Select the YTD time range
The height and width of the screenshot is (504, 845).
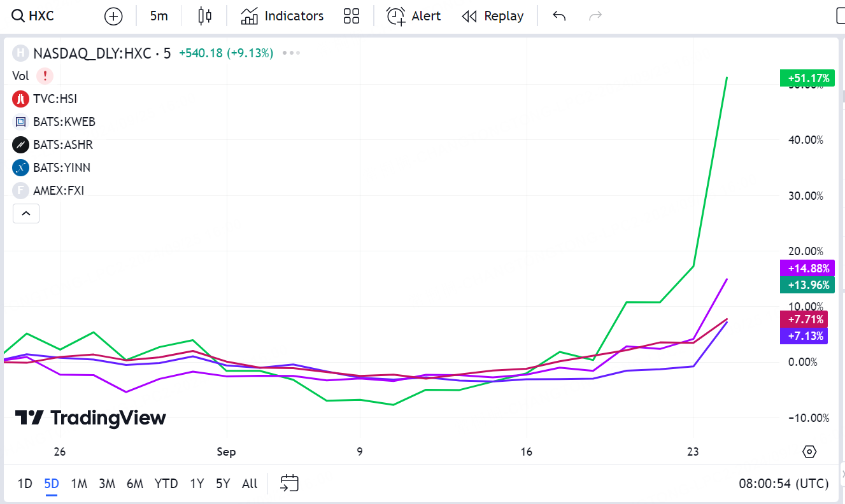(166, 484)
